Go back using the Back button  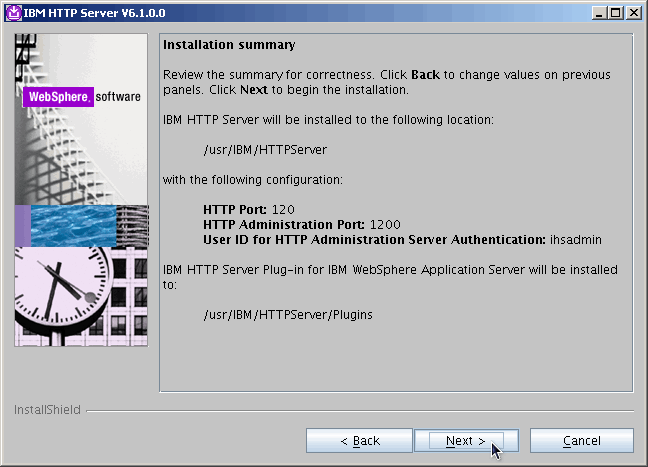click(359, 441)
